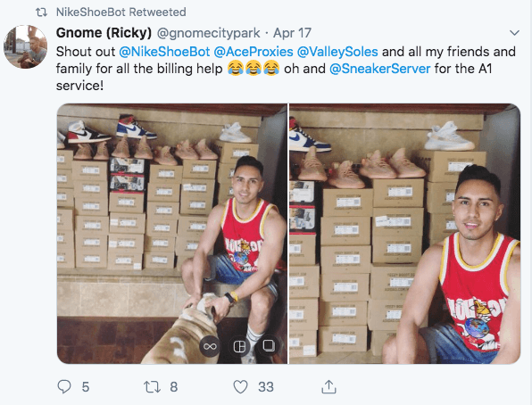
Task: Open the @gnomecitypark handle
Action: tap(208, 33)
